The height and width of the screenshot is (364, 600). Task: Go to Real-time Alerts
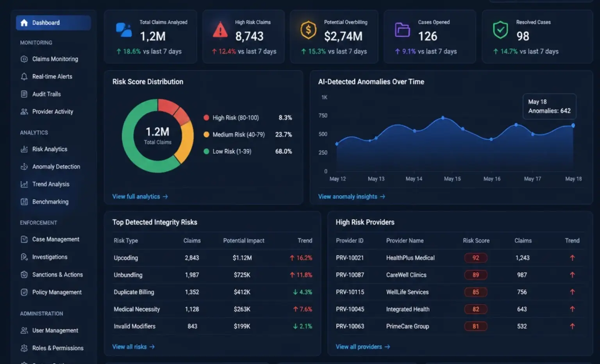click(52, 77)
